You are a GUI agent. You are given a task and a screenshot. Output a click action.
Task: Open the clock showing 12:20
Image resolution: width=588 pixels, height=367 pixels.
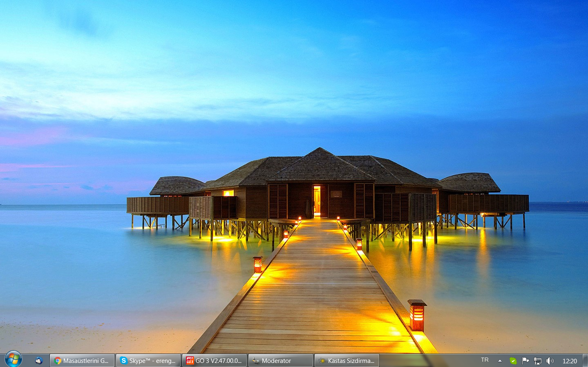[570, 361]
